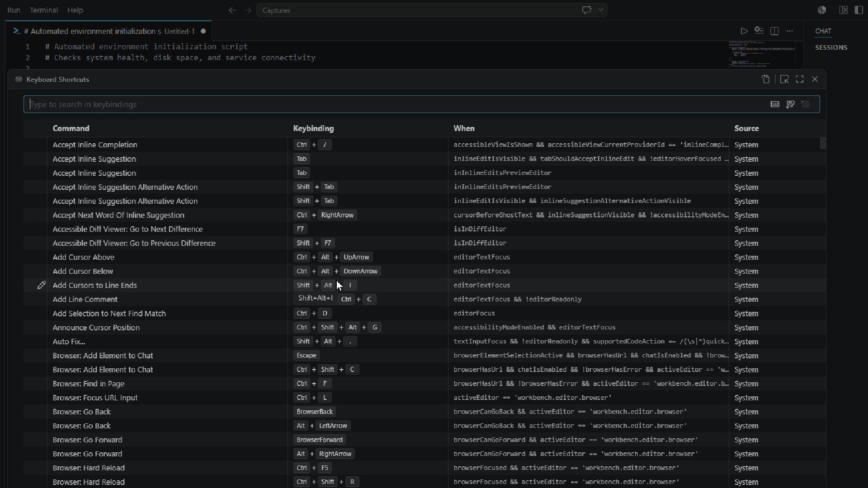Sort by Command column header

[71, 128]
